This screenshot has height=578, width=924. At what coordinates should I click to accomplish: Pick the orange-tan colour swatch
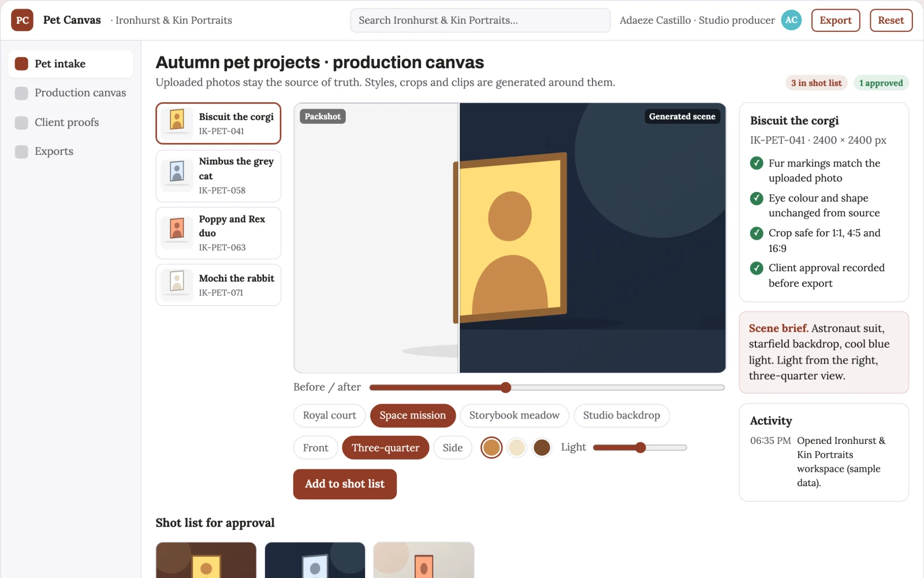[x=491, y=447]
